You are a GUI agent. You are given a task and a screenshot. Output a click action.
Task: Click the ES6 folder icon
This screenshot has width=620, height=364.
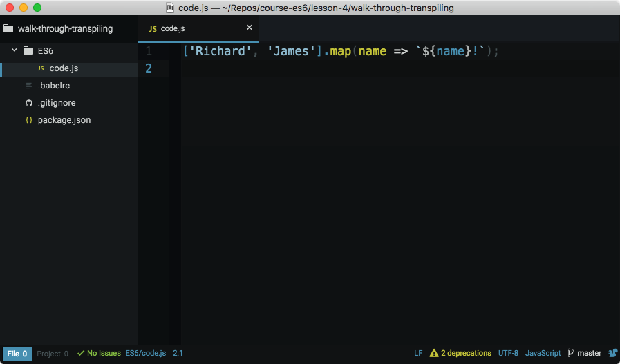point(28,51)
